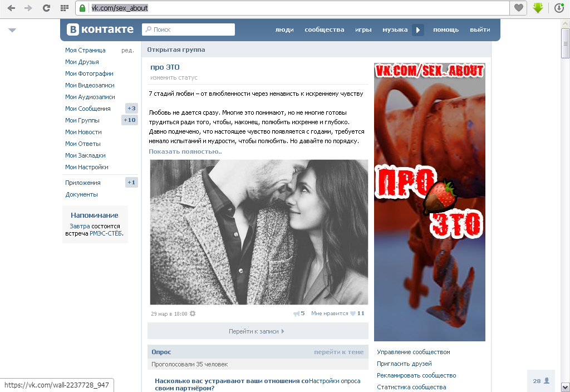570x392 pixels.
Task: Open the poll question title link
Action: click(231, 384)
